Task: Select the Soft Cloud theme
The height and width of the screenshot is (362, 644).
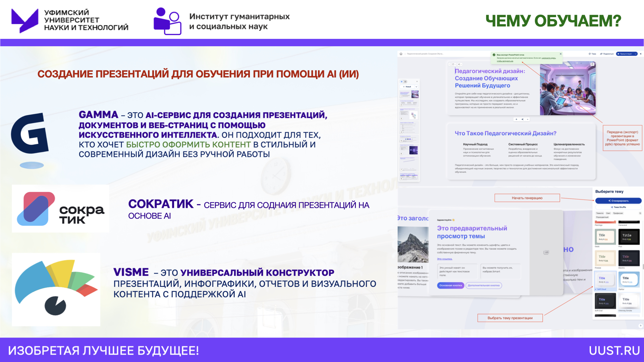Action: click(605, 279)
